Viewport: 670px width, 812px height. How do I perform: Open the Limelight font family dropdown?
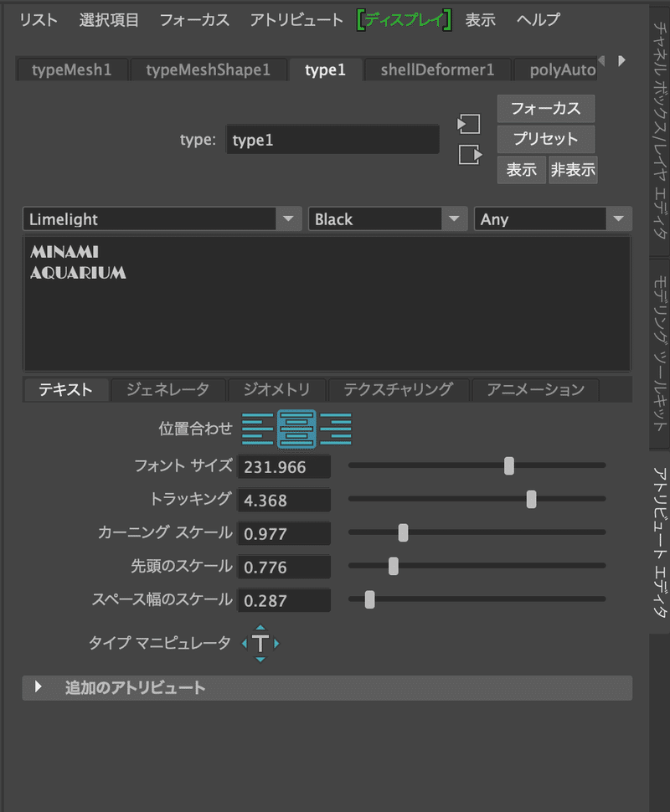[x=162, y=219]
